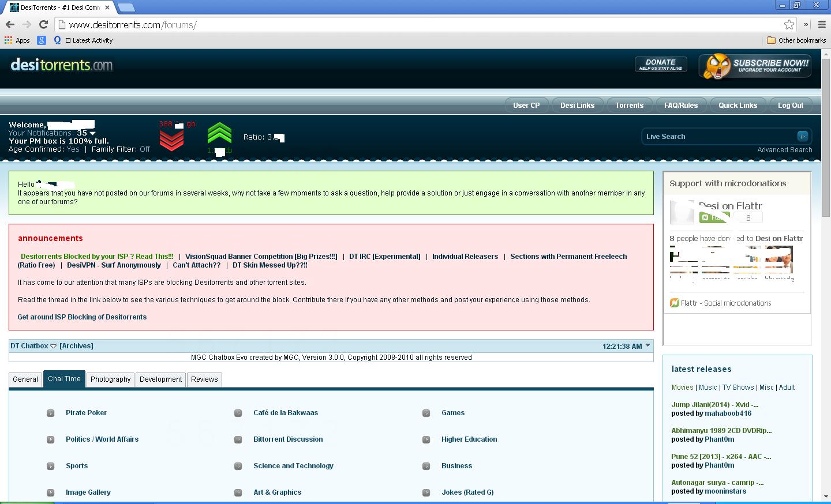Open the Desi Links menu
This screenshot has width=831, height=504.
[x=577, y=106]
